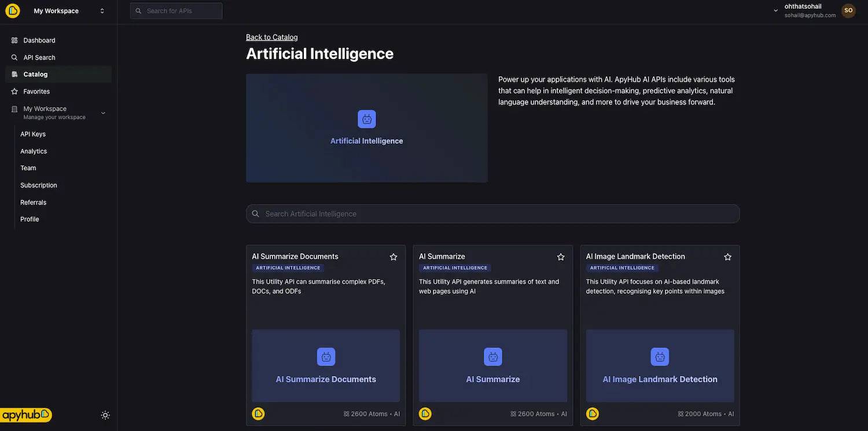The height and width of the screenshot is (431, 868).
Task: Click the Search for APIs field
Action: (x=176, y=11)
